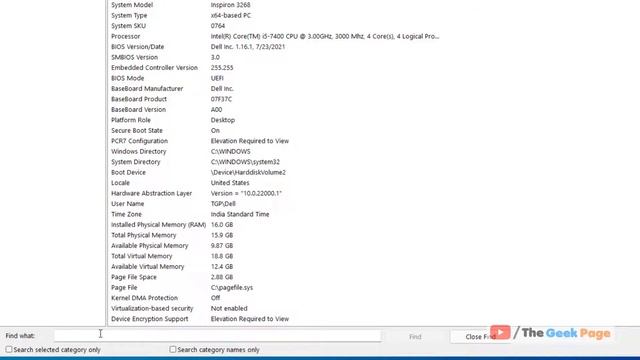
Task: Click the Desktop value
Action: coord(223,120)
